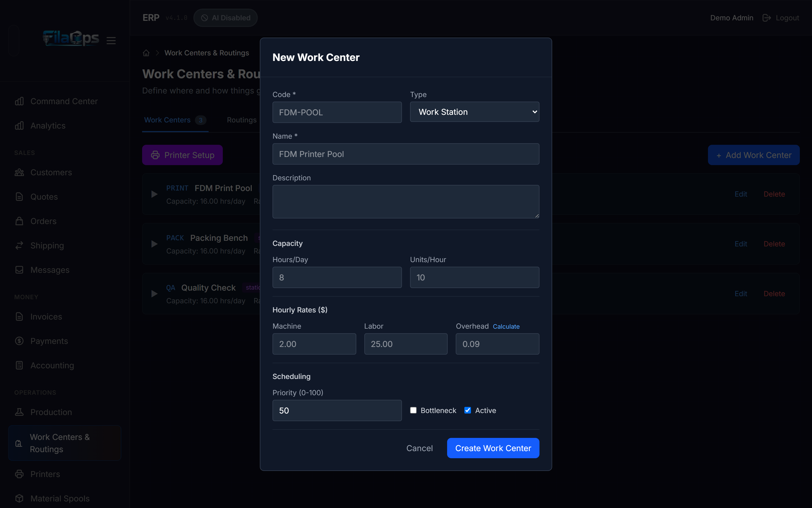Click the Work Centers & Routings building icon
Viewport: 812px width, 508px height.
point(19,443)
